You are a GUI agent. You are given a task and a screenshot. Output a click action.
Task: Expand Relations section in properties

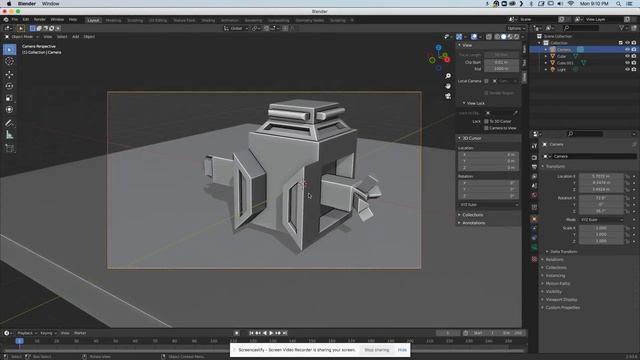[x=543, y=260]
